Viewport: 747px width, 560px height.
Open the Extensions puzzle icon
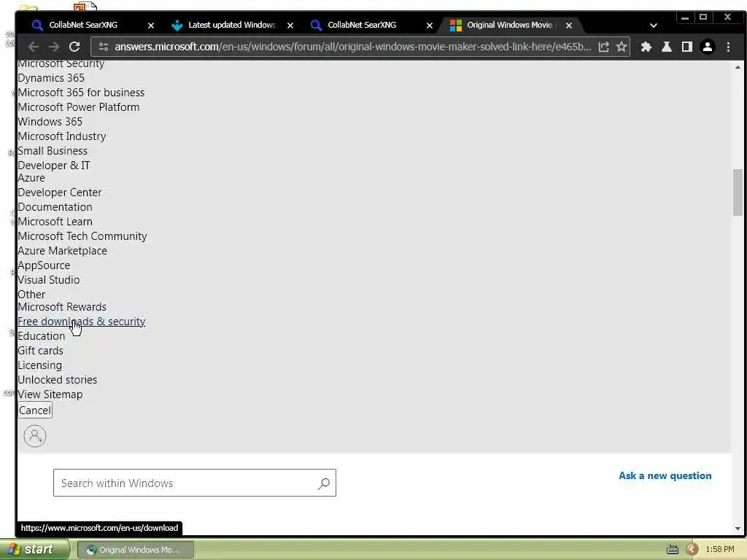[x=646, y=47]
